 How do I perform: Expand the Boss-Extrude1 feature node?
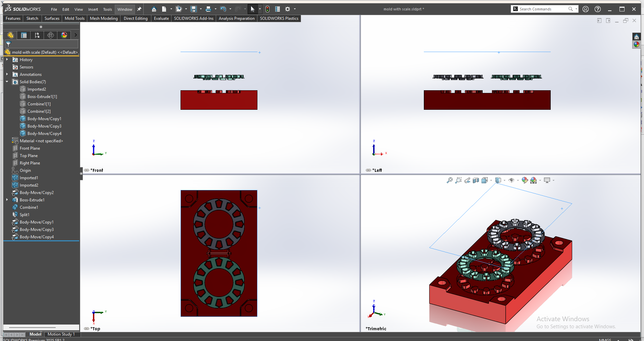(7, 200)
